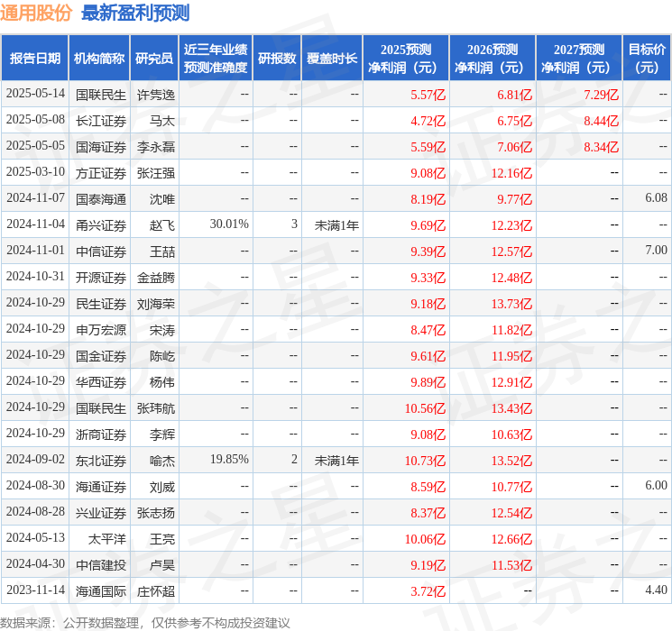The height and width of the screenshot is (631, 672).
Task: Click 2026预测净利润 column header
Action: [492, 59]
